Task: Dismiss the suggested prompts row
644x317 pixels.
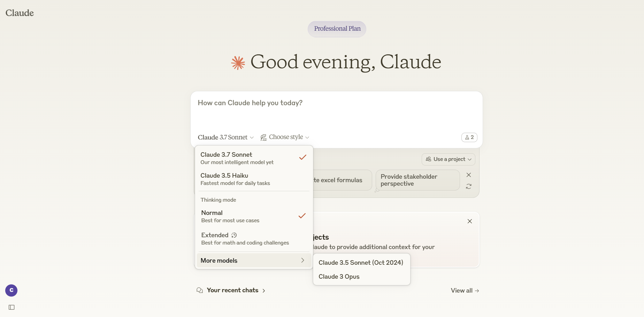Action: [469, 175]
